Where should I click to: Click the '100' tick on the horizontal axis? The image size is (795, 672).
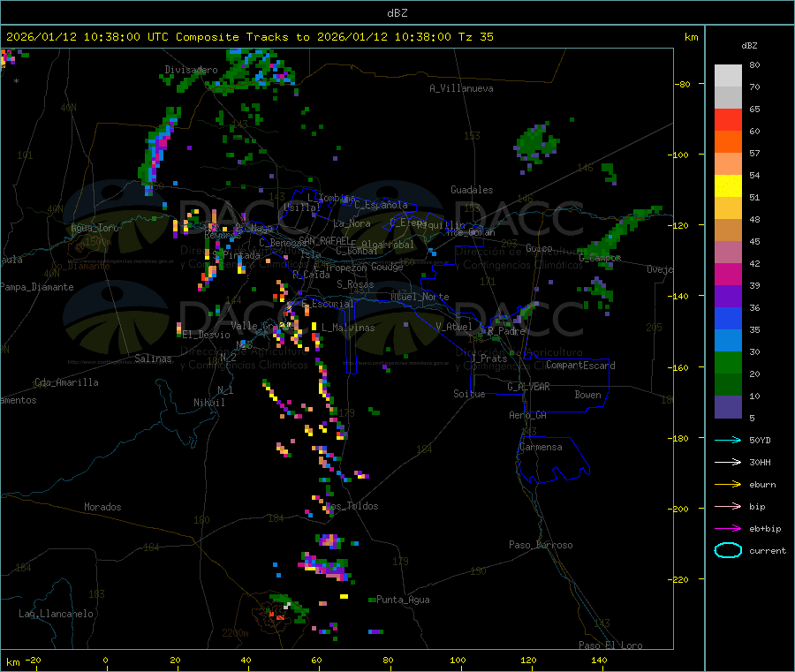point(458,660)
